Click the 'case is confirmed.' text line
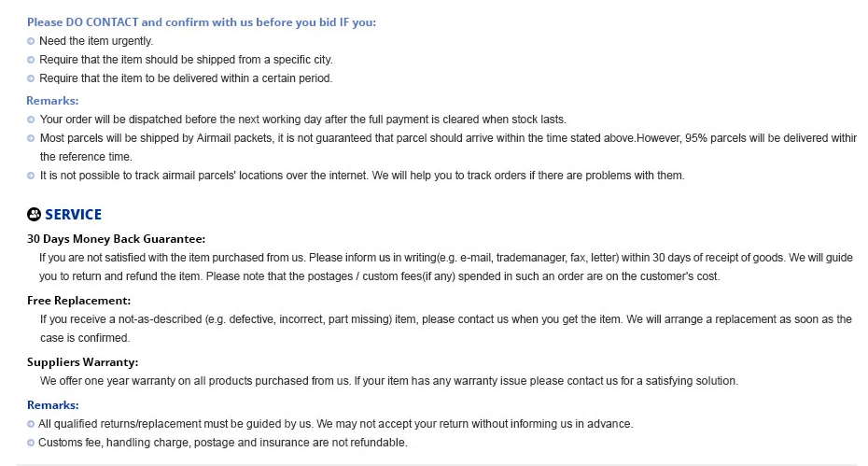The image size is (868, 466). [x=85, y=338]
